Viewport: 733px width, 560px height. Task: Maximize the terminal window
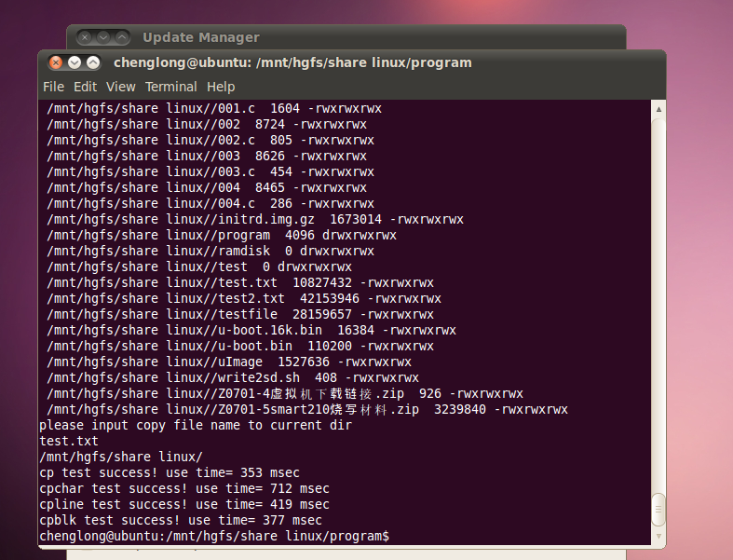point(93,62)
